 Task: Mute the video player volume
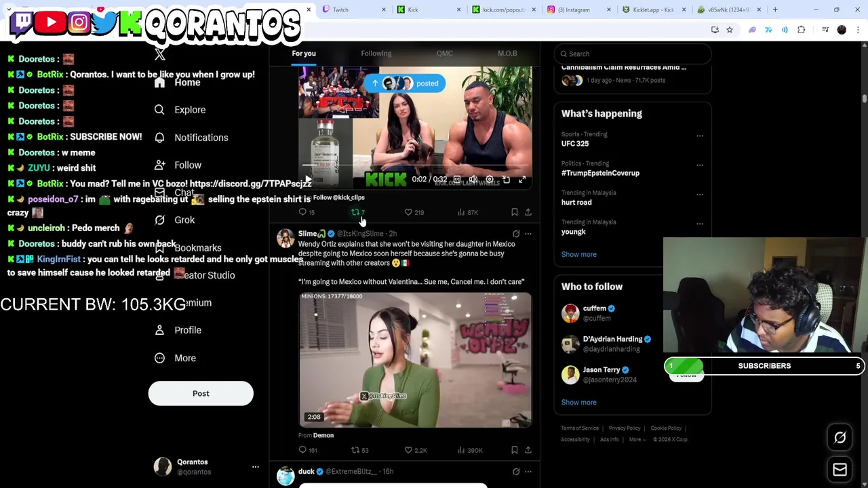[x=473, y=180]
